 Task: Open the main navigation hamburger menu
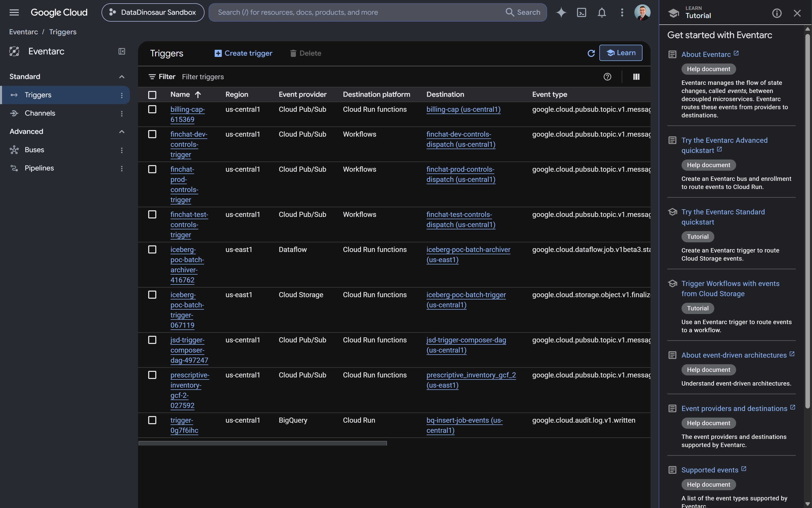[x=14, y=12]
